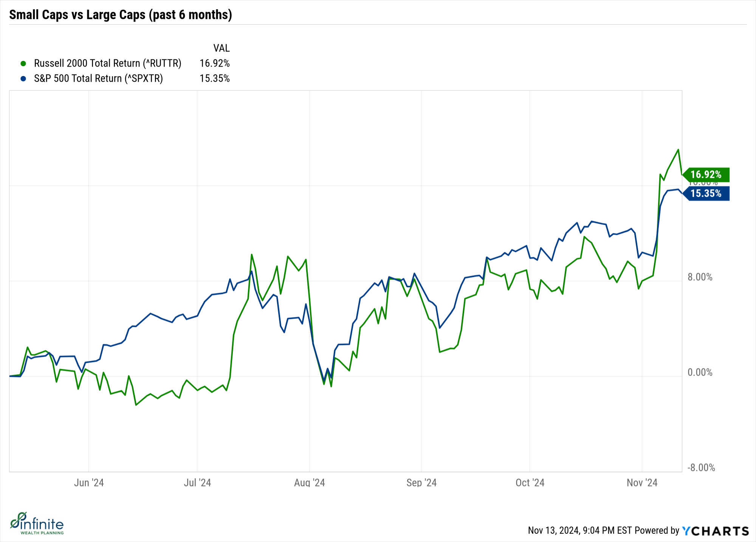The height and width of the screenshot is (542, 756).
Task: Click the VAL column header
Action: (222, 48)
